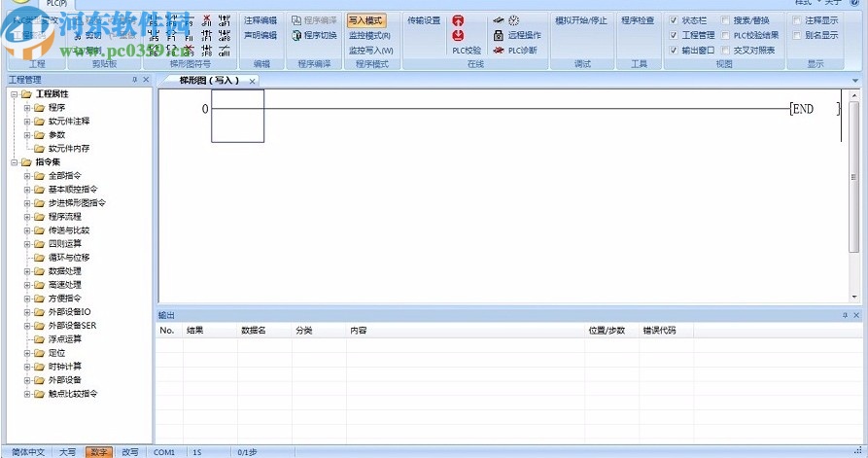Image resolution: width=868 pixels, height=458 pixels.
Task: Collapse the 指令集 tree node
Action: [15, 162]
